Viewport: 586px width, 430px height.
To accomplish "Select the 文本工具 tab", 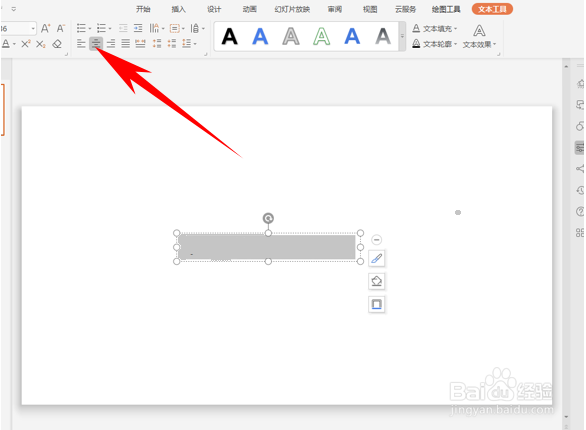I will (492, 9).
